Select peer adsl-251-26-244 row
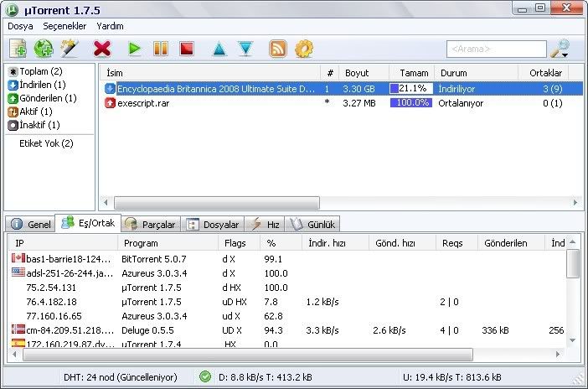The width and height of the screenshot is (588, 389). point(287,273)
